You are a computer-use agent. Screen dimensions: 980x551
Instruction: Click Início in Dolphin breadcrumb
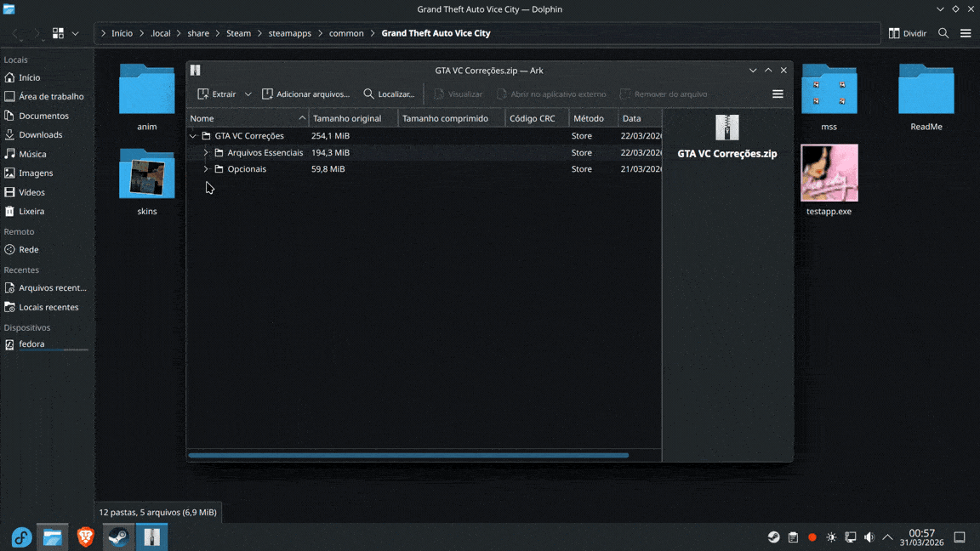122,33
